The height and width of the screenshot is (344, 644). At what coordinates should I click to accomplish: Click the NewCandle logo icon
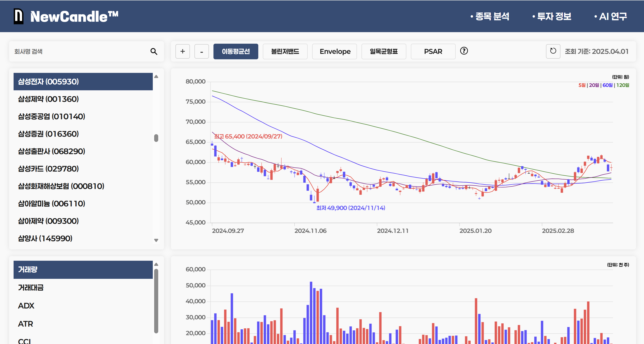(19, 17)
